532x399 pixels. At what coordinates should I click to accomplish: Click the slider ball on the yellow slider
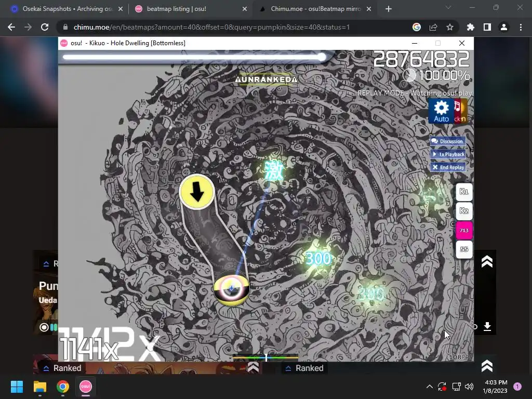(231, 289)
